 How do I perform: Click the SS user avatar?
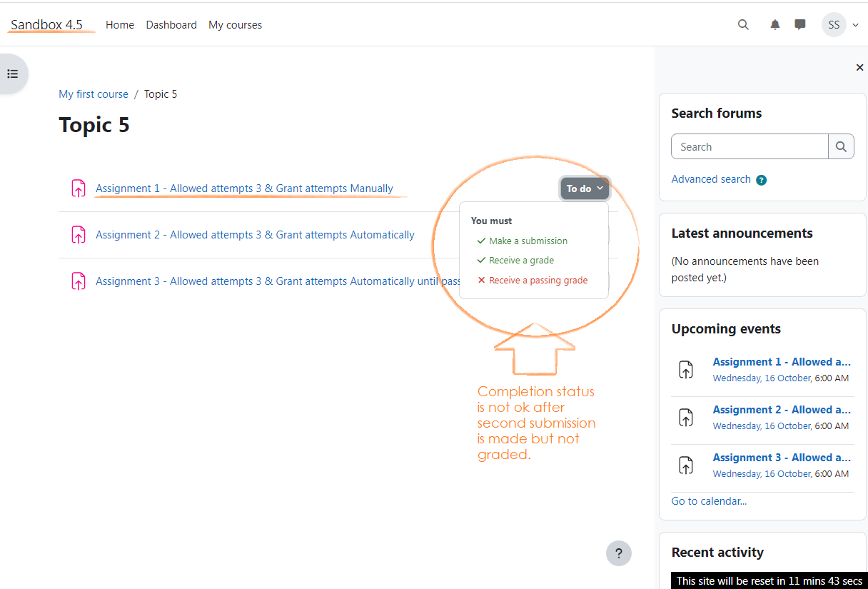click(x=834, y=25)
